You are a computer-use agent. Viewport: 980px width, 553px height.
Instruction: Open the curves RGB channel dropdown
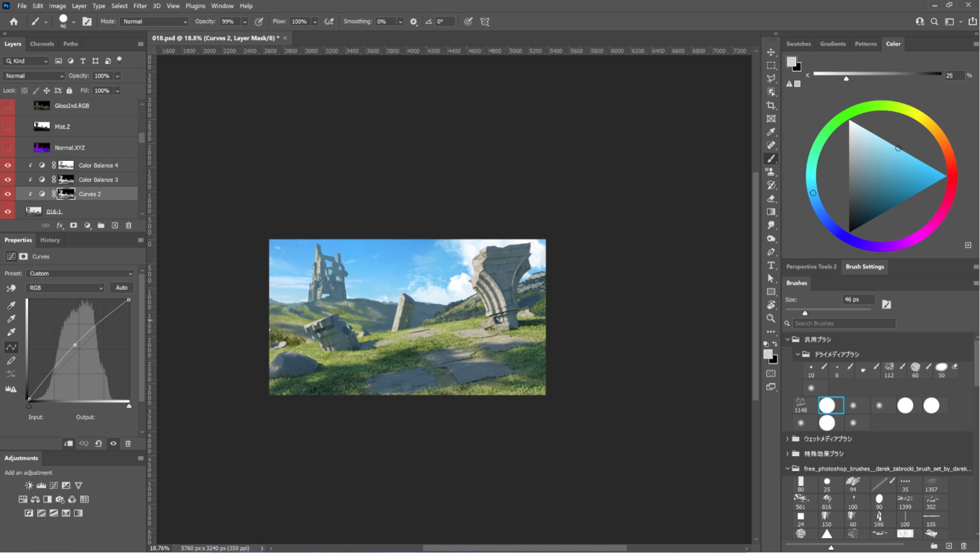tap(66, 288)
